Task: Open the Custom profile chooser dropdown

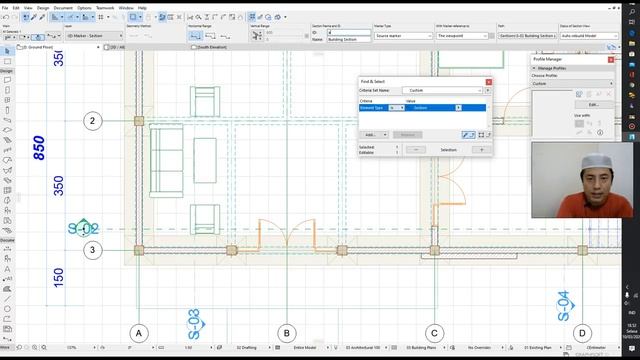Action: point(572,84)
